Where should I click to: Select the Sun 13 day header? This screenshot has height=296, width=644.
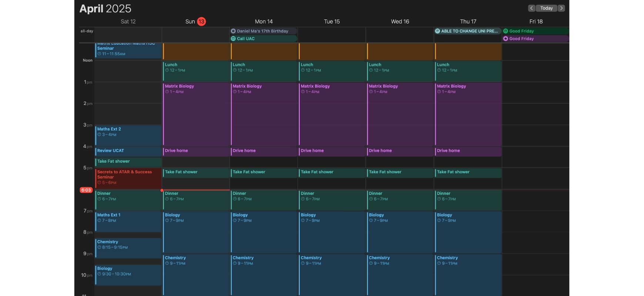point(195,21)
